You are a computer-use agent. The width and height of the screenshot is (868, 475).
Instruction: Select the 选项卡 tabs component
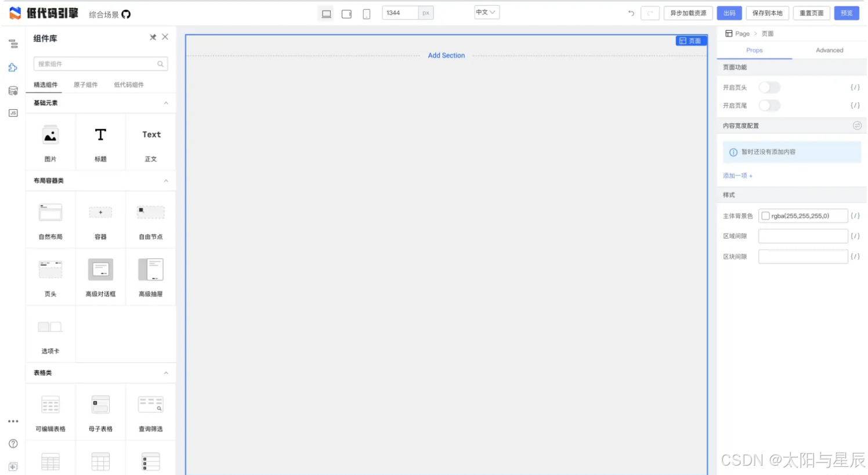(50, 335)
